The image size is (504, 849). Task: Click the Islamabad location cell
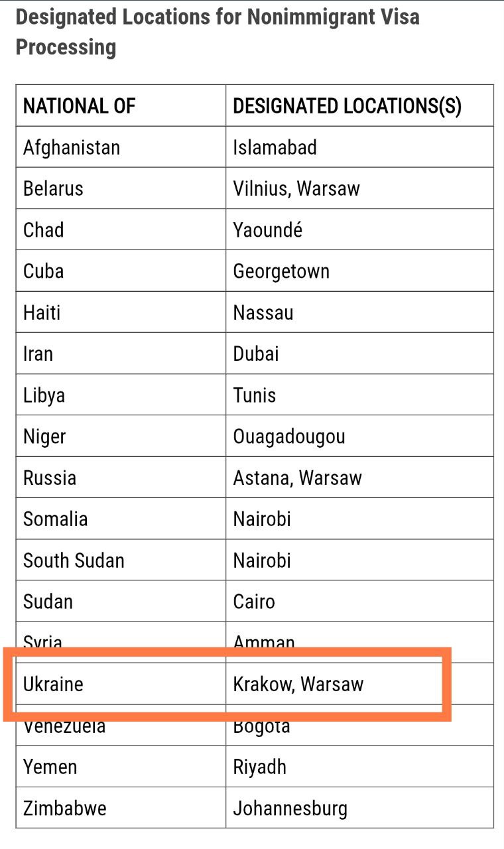tap(275, 147)
